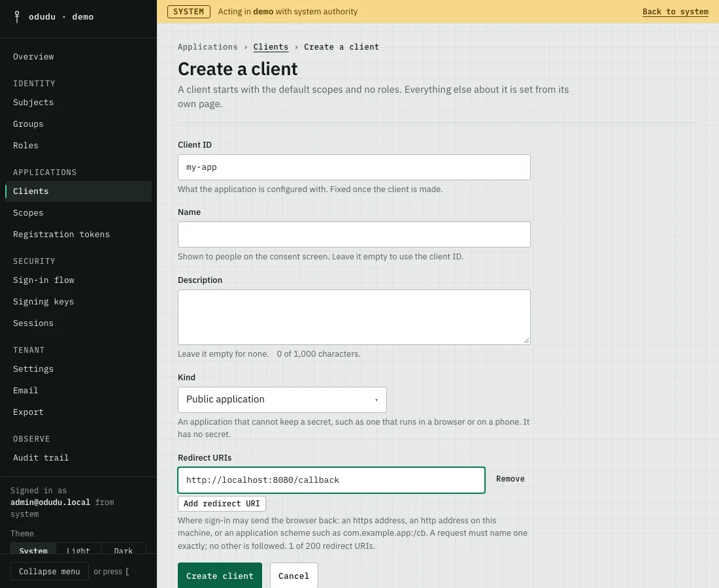Image resolution: width=719 pixels, height=588 pixels.
Task: Cancel client creation
Action: click(294, 576)
